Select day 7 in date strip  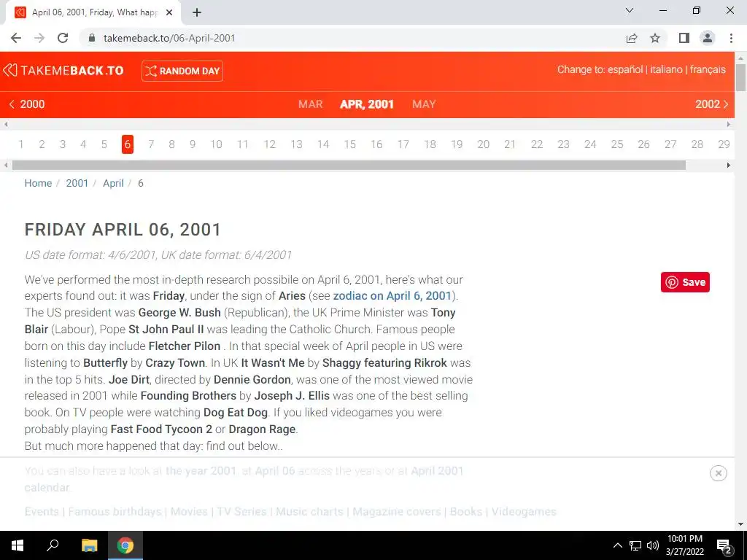151,144
